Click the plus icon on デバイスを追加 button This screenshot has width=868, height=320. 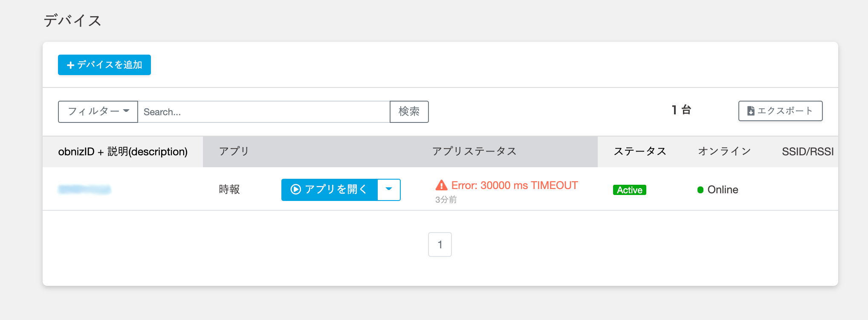tap(70, 65)
